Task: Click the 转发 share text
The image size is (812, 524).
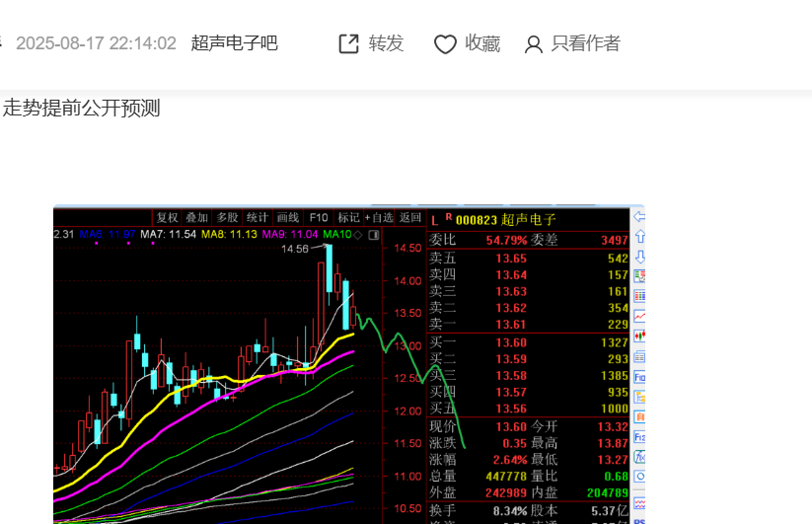Action: (387, 43)
